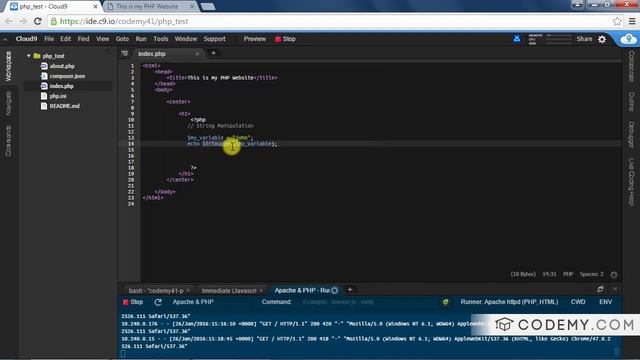This screenshot has width=640, height=360.
Task: Open the preferences gear icon
Action: pyautogui.click(x=602, y=39)
